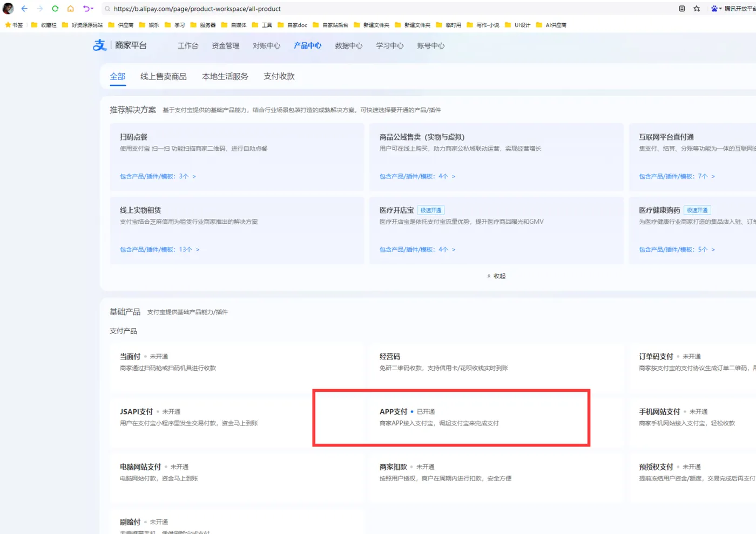
Task: Click the 极速开通 tag beside 医疗开店宝
Action: (x=431, y=210)
